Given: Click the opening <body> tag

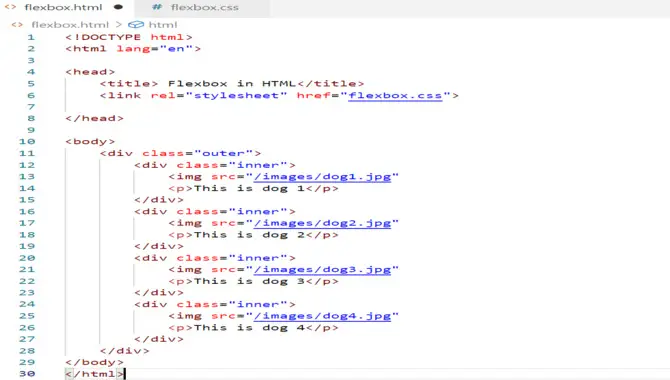Looking at the screenshot, I should tap(90, 141).
